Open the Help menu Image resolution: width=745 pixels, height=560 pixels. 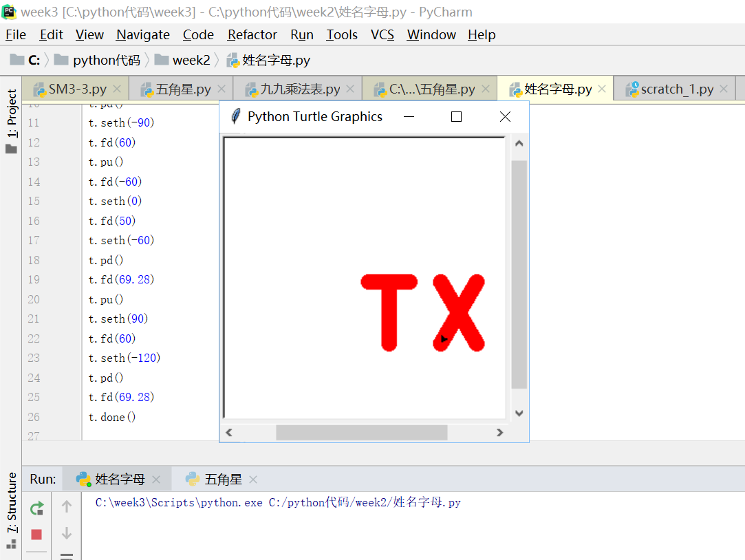click(x=482, y=34)
